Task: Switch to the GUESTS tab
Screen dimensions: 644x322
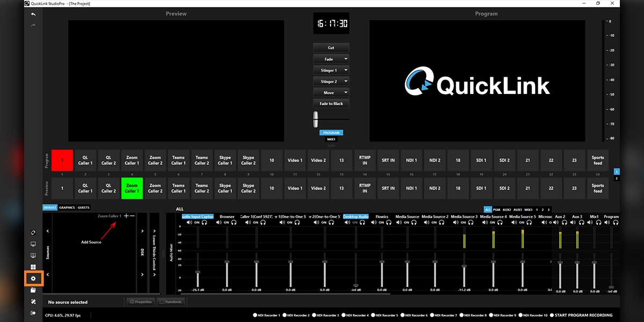Action: [x=84, y=207]
